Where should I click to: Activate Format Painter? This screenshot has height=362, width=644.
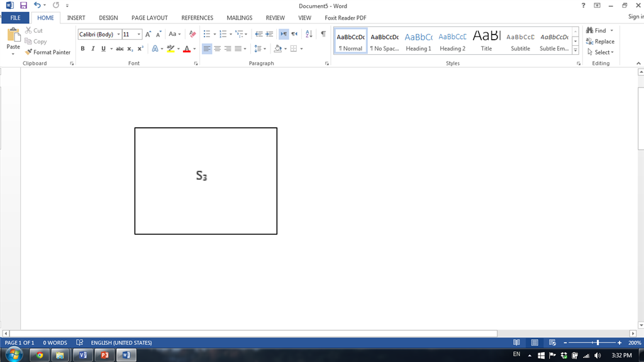click(48, 52)
